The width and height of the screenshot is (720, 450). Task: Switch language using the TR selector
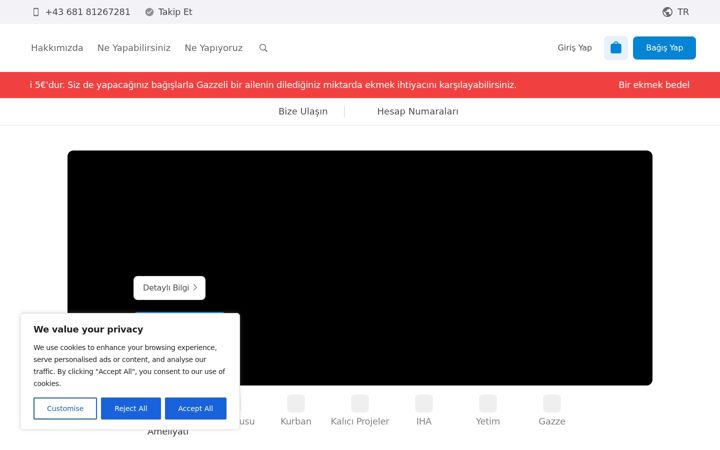coord(683,12)
